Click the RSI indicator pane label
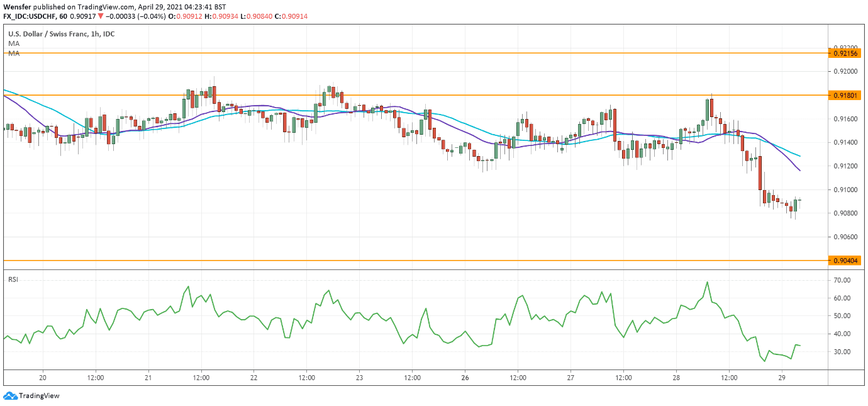 [x=13, y=279]
